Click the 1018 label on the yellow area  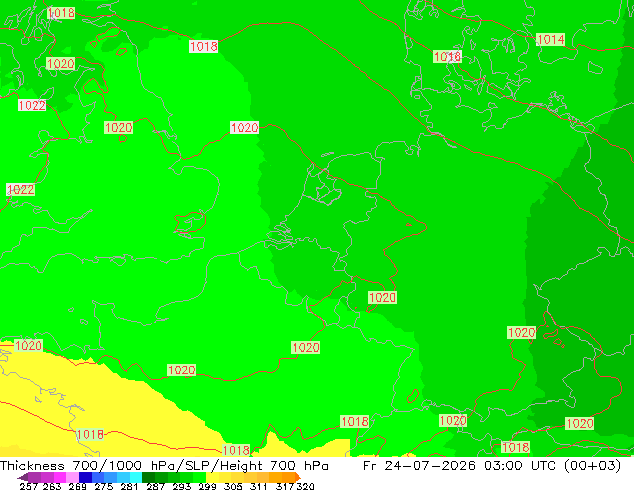point(90,435)
